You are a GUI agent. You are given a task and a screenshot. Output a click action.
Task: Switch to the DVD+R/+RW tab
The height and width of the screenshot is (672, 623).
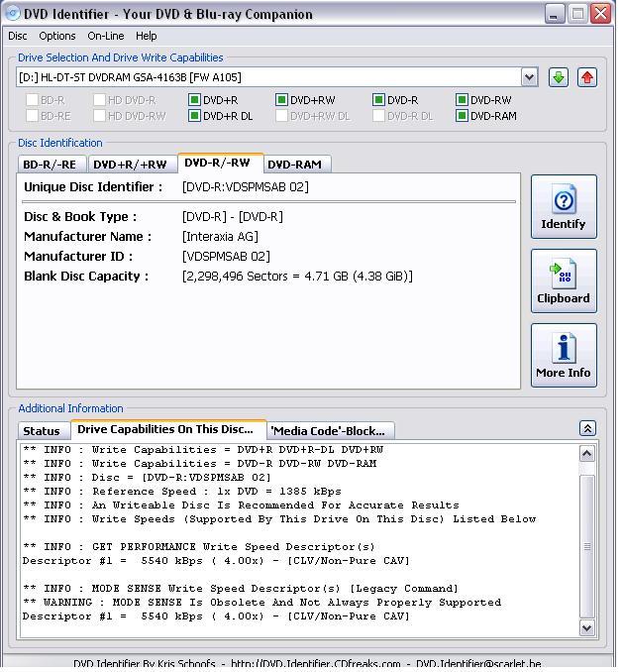[132, 165]
